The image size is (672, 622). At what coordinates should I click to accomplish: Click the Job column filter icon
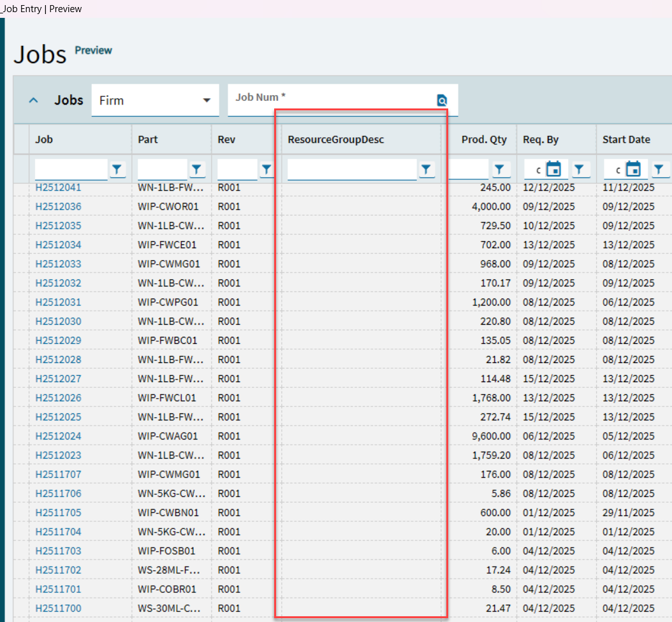pos(118,169)
